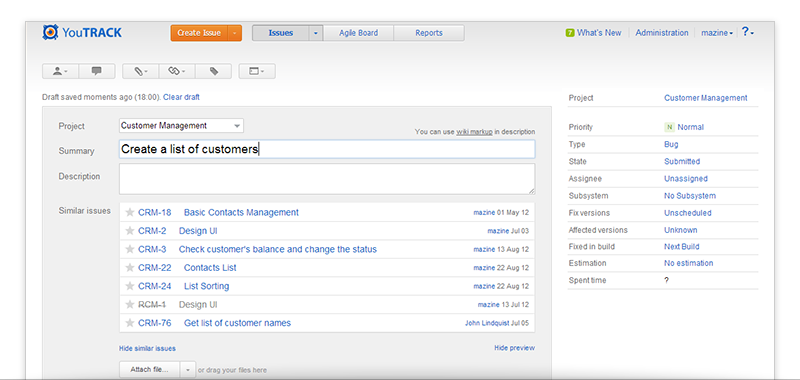Click the Hide similar issues link
This screenshot has width=800, height=380.
[x=147, y=348]
